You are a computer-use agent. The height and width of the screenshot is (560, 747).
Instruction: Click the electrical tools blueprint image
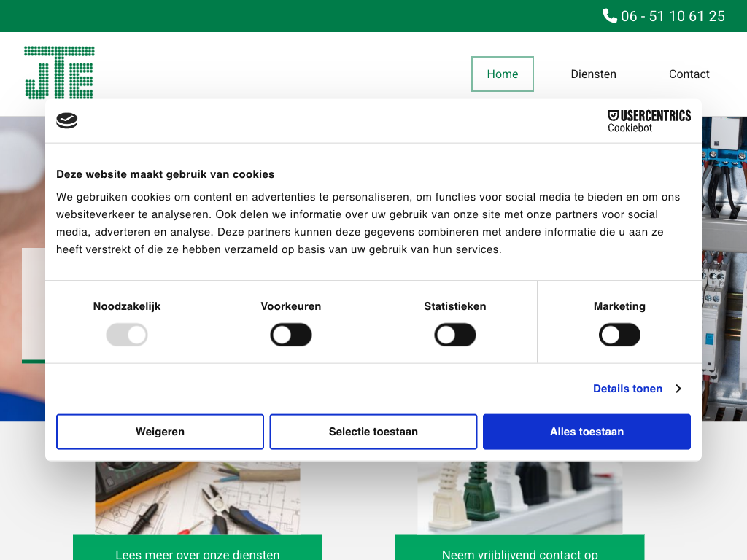click(x=198, y=498)
